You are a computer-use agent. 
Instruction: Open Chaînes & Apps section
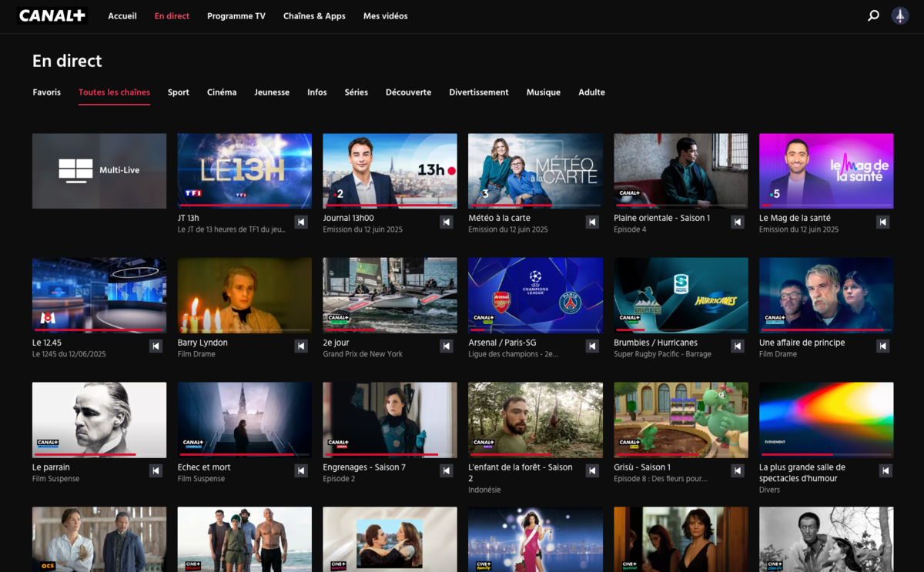click(x=314, y=16)
